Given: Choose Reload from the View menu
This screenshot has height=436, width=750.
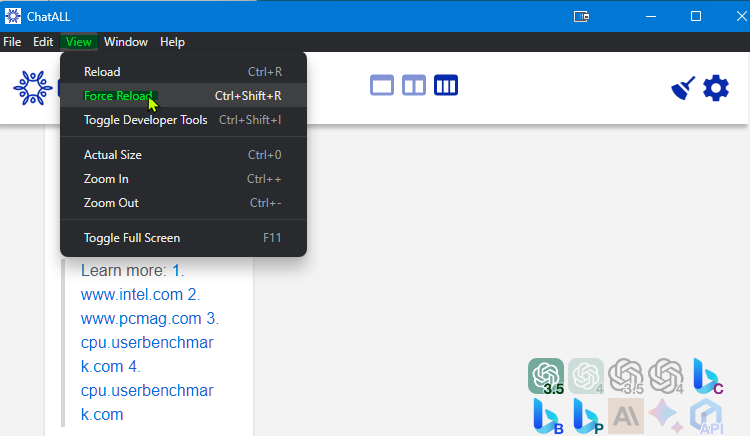Looking at the screenshot, I should click(183, 72).
